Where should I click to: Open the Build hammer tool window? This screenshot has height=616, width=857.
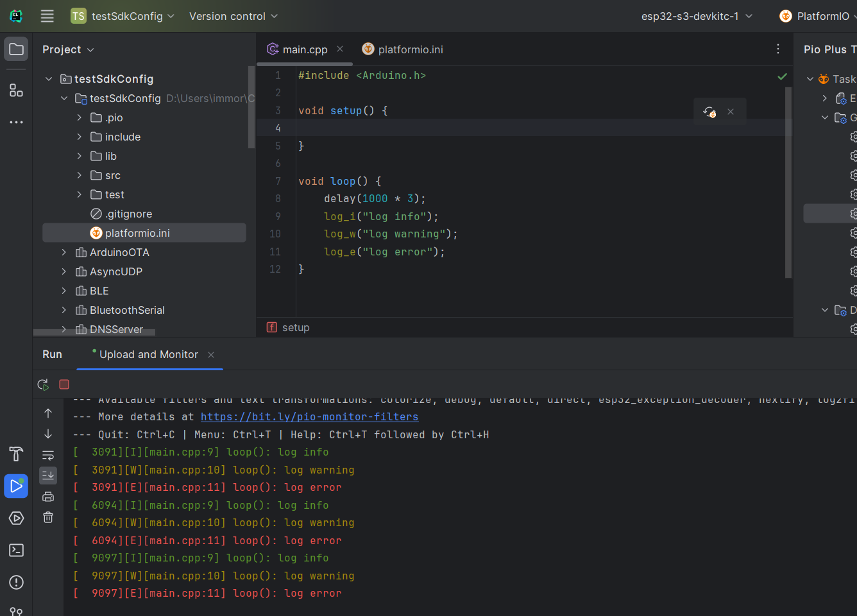(16, 454)
